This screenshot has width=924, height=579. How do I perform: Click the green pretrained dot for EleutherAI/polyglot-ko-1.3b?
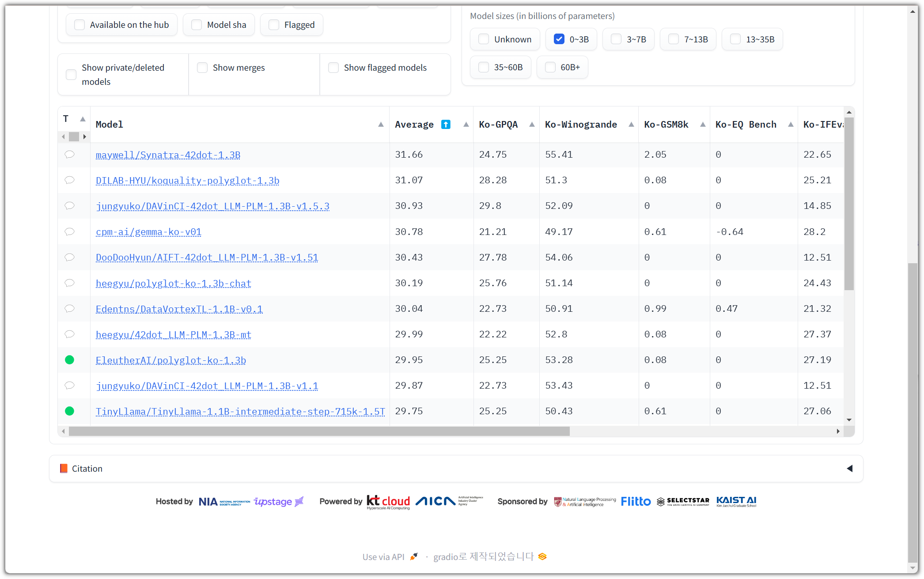tap(69, 360)
